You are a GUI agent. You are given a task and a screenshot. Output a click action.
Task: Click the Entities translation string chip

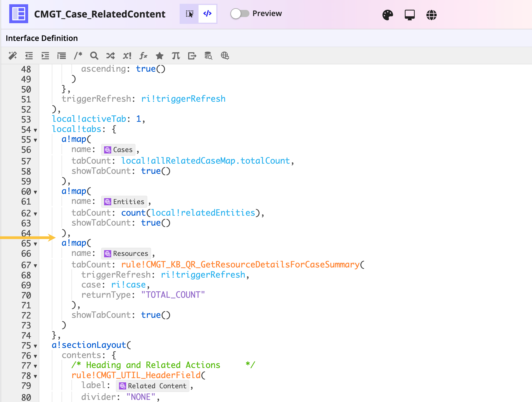124,202
